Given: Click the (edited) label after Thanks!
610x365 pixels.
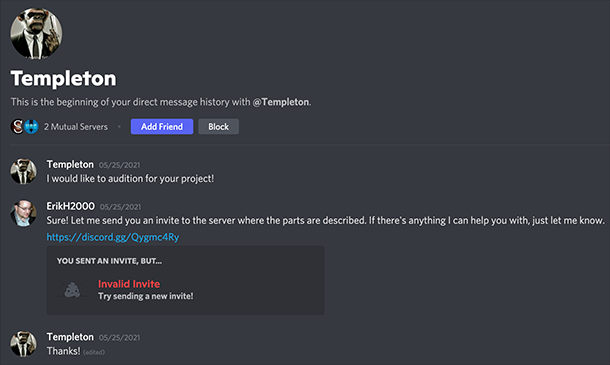Looking at the screenshot, I should pos(94,352).
